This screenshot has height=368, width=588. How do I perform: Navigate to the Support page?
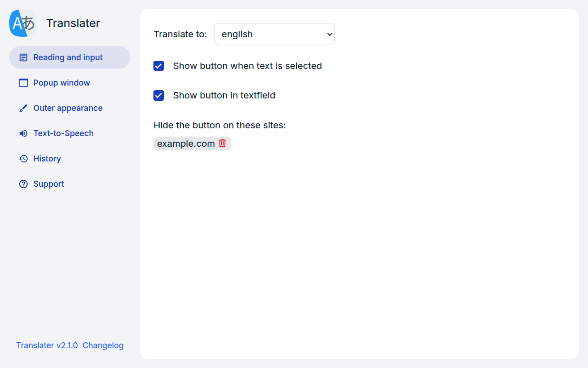[49, 184]
